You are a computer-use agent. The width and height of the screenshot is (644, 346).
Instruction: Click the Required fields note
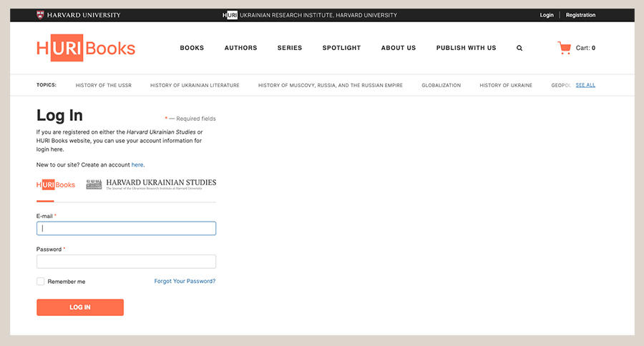190,119
